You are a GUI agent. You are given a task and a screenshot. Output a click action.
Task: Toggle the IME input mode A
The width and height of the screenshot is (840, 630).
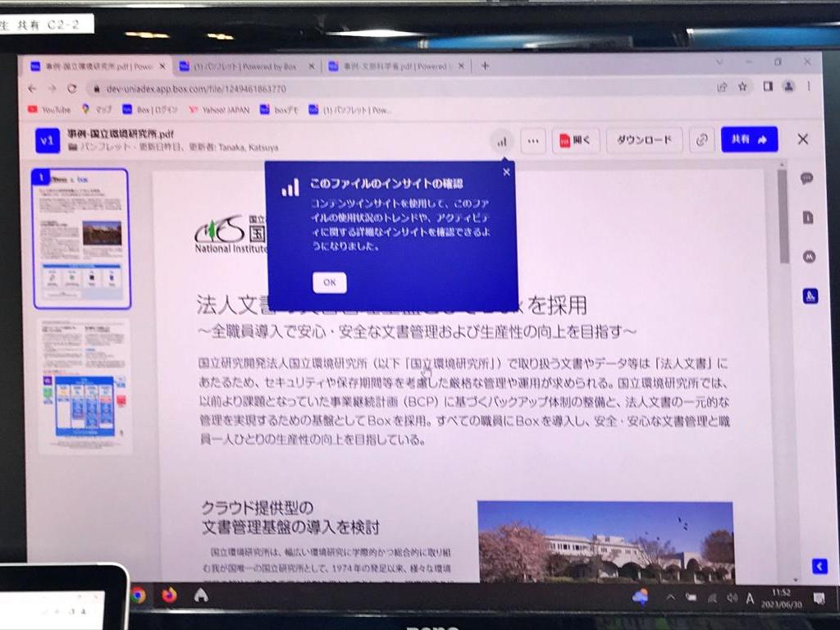click(x=750, y=598)
